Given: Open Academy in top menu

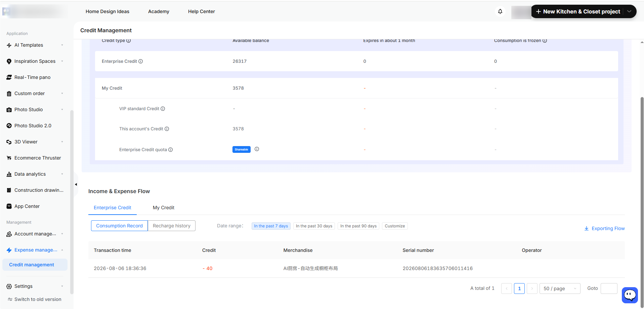Looking at the screenshot, I should [x=159, y=11].
